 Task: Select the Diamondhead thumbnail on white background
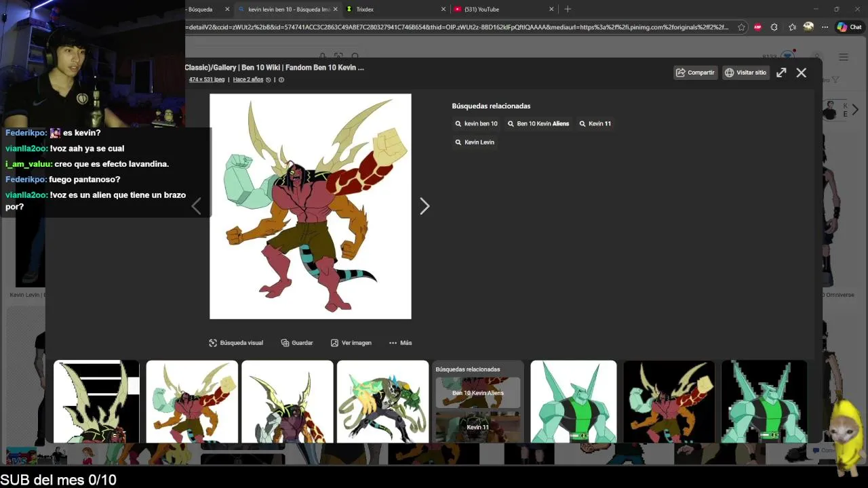574,401
